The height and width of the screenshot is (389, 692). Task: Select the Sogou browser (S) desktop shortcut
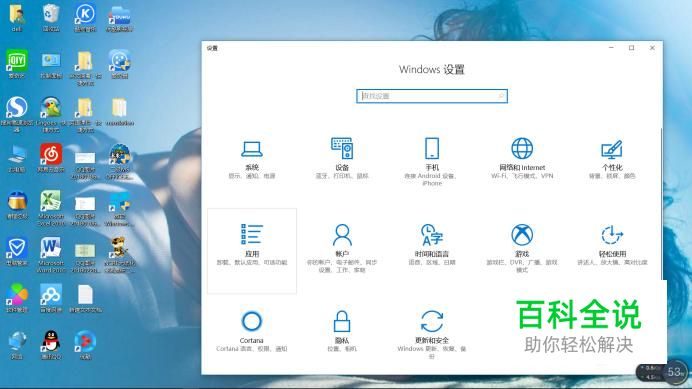point(17,114)
